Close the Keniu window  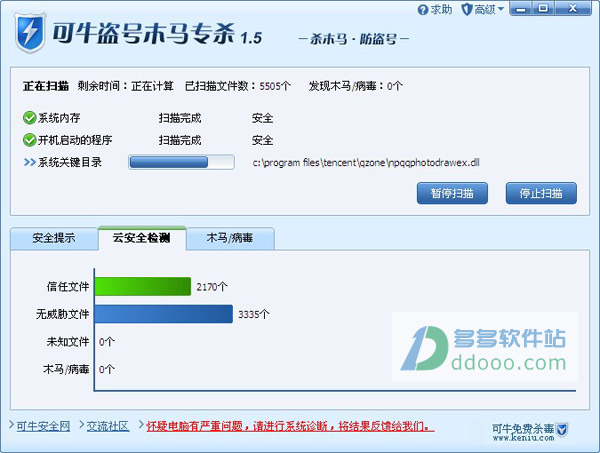point(573,9)
